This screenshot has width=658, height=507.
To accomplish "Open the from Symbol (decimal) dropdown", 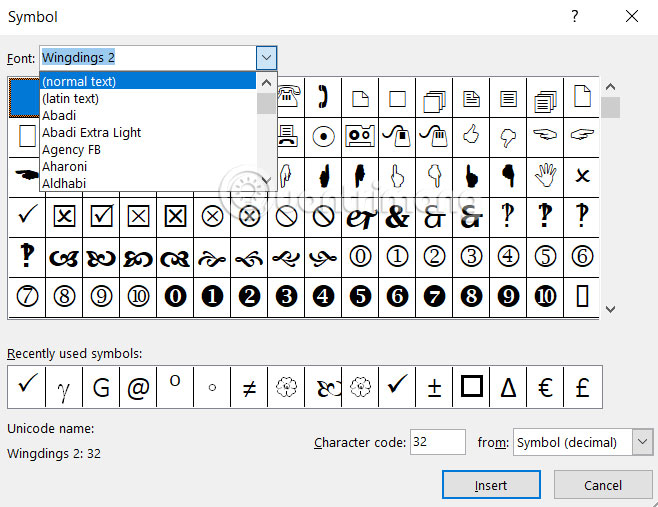I will [x=642, y=442].
